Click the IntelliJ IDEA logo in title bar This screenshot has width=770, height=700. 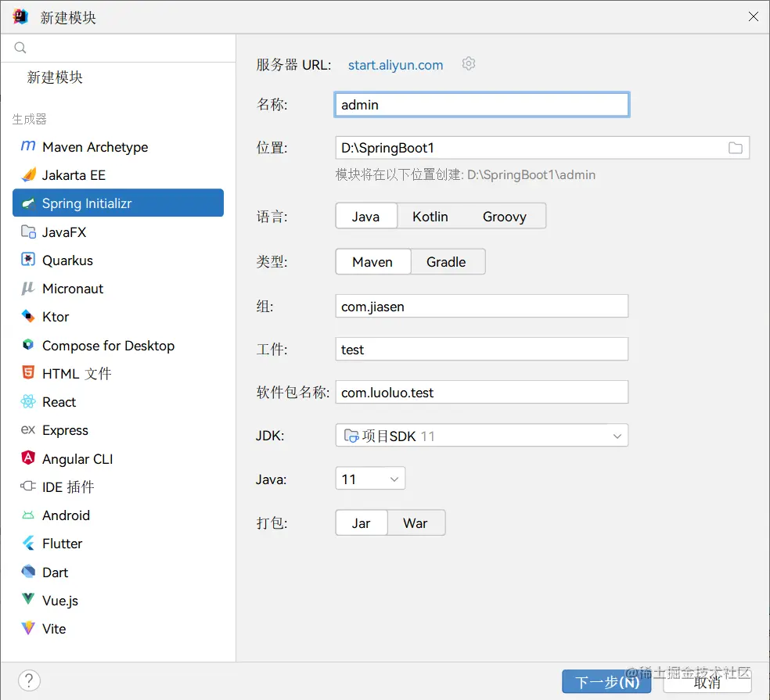(20, 16)
